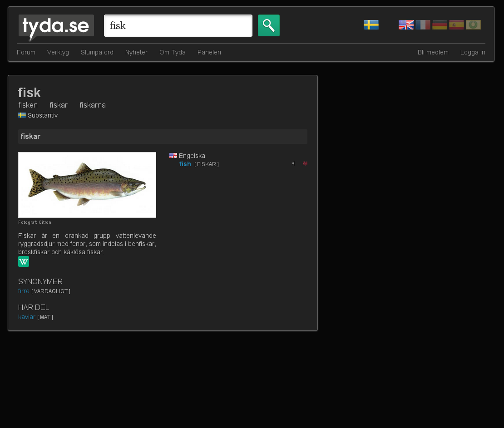Open the Forum menu
Viewport: 504px width, 428px height.
pos(26,52)
